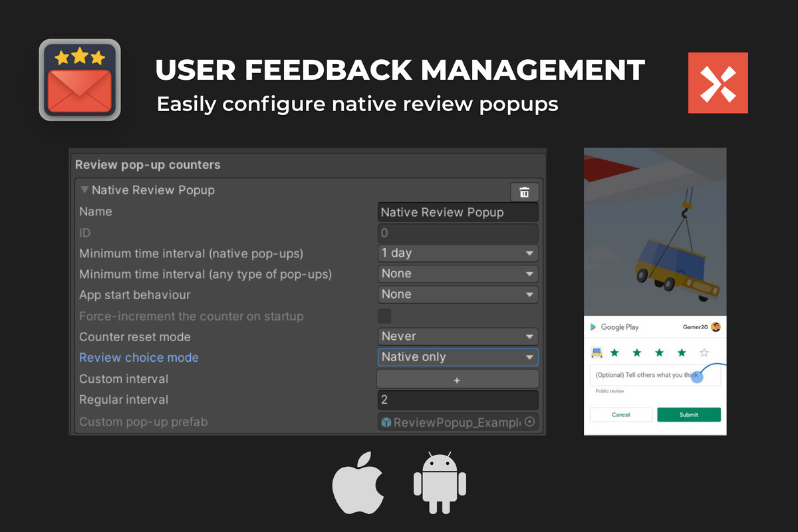Open the Counter reset mode Never dropdown
798x532 pixels.
coord(458,336)
